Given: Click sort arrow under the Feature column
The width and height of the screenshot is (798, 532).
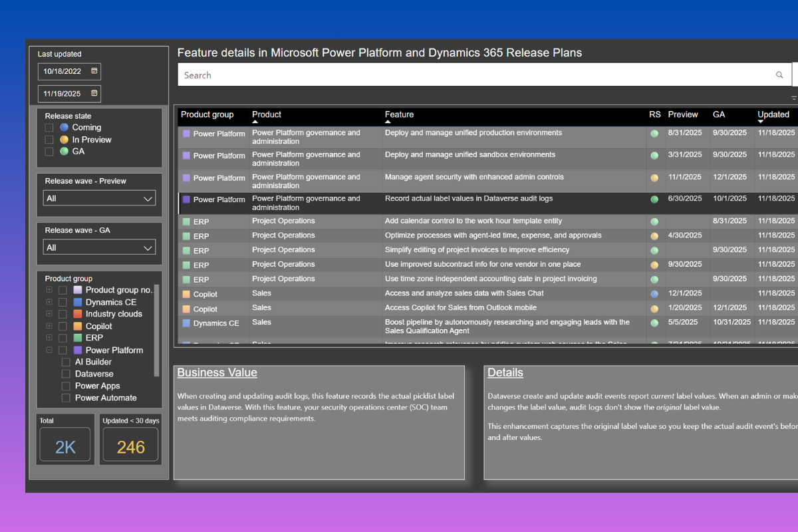Looking at the screenshot, I should tap(388, 122).
